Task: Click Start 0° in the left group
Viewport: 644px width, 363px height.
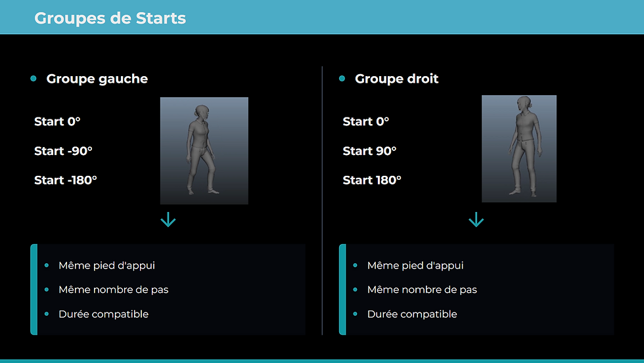Action: [57, 121]
